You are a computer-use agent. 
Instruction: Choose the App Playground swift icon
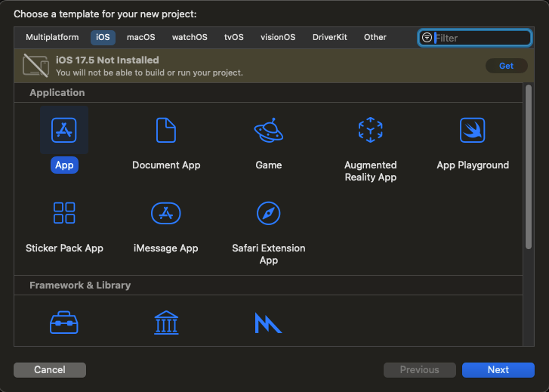[473, 131]
